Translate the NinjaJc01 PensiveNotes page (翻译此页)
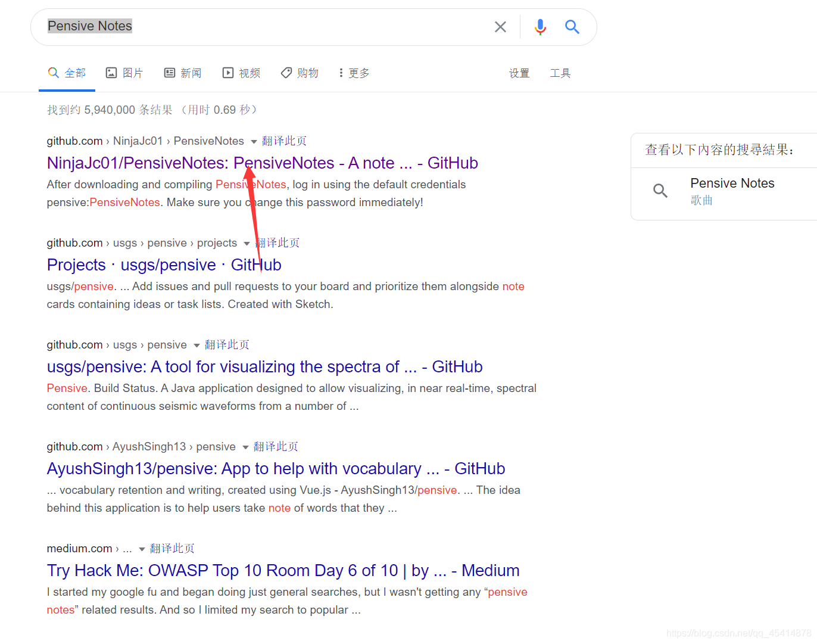Image resolution: width=817 pixels, height=644 pixels. (x=284, y=141)
